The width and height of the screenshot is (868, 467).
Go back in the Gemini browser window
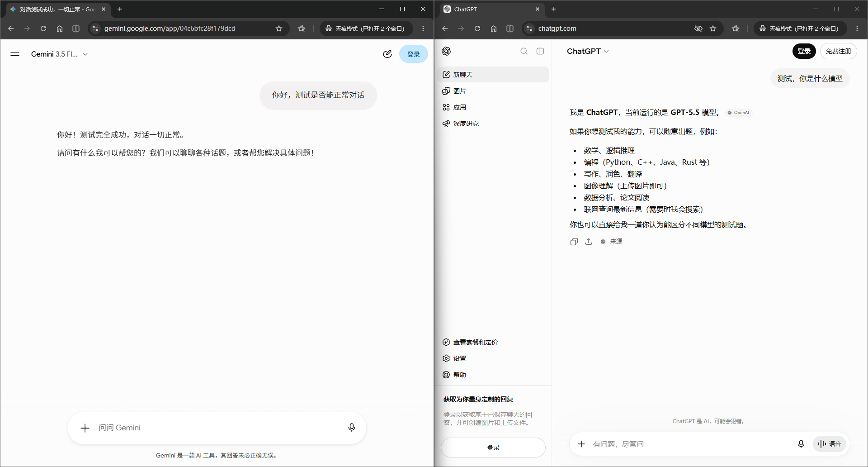[x=11, y=29]
